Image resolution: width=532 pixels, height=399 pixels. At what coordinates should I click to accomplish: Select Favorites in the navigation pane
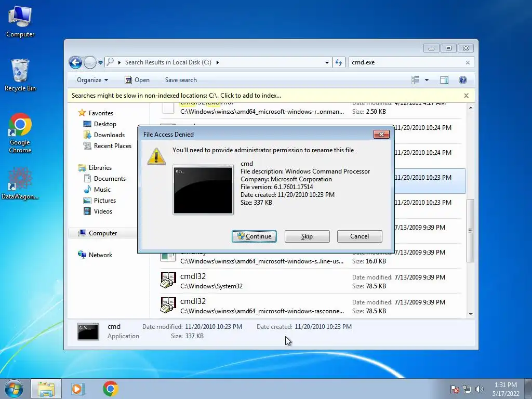pyautogui.click(x=96, y=113)
